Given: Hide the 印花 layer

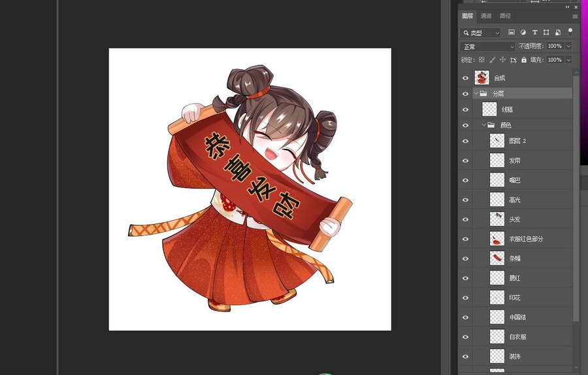Looking at the screenshot, I should pyautogui.click(x=465, y=298).
